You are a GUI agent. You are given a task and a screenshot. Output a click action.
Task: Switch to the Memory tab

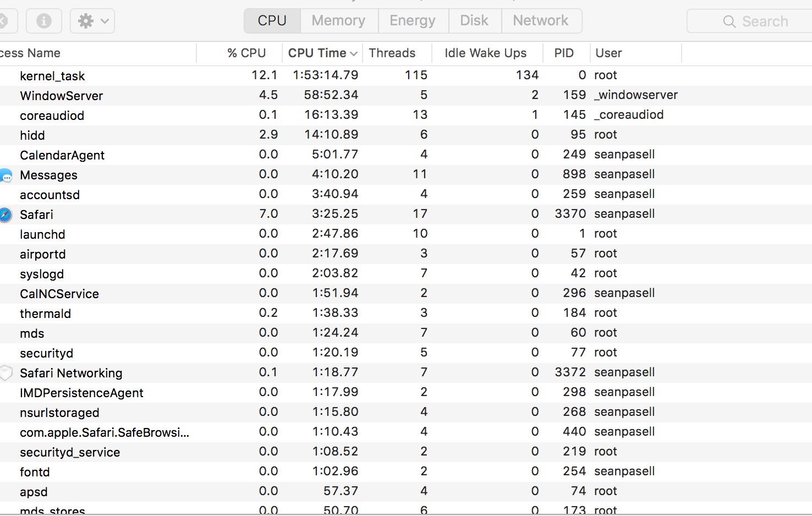tap(339, 20)
